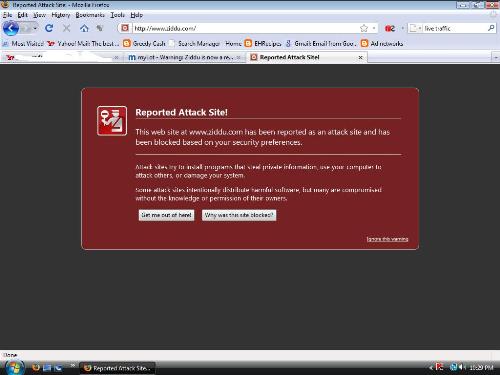Bookmark this page with the star icon
The height and width of the screenshot is (375, 500).
364,28
